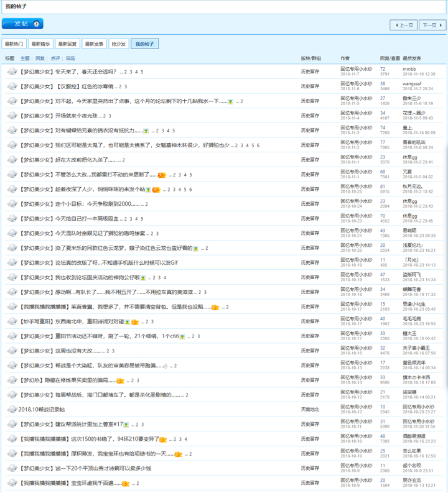Click the hot badge on 隐藏在修炼果买卖里的骗局 thread
The image size is (448, 493).
click(119, 380)
